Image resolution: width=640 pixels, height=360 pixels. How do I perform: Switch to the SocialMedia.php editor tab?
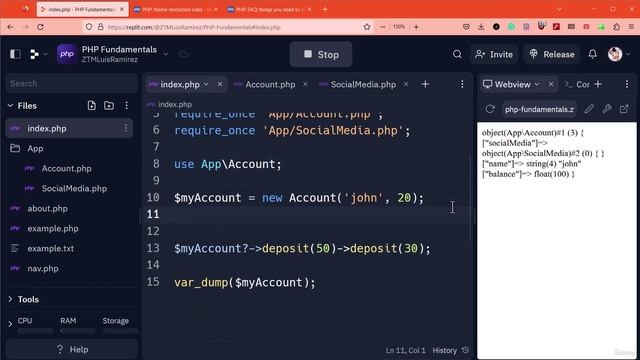coord(363,84)
